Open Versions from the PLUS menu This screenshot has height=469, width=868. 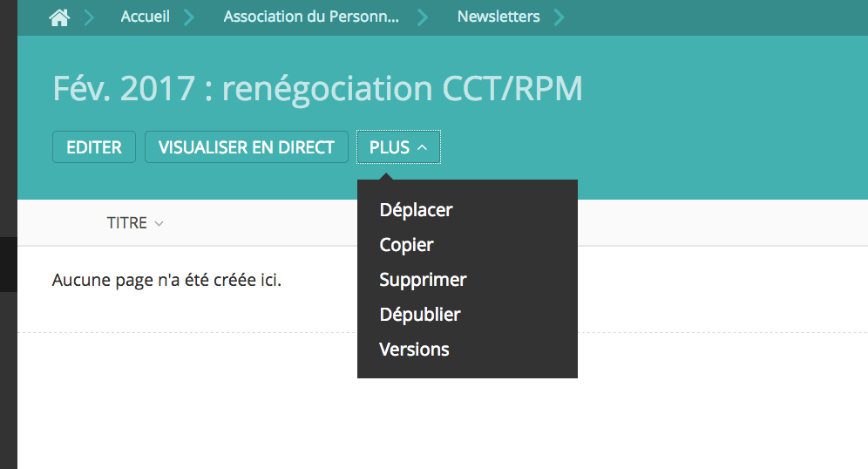click(x=414, y=350)
